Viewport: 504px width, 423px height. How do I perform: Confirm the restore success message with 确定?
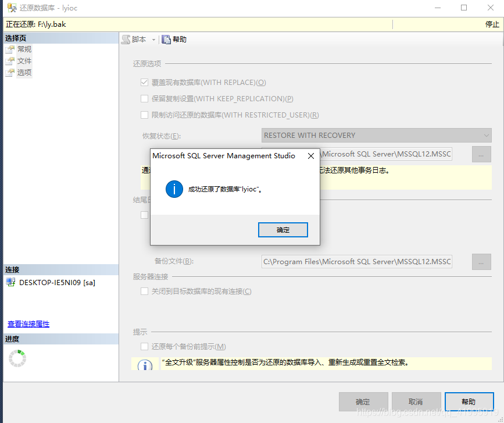coord(283,229)
